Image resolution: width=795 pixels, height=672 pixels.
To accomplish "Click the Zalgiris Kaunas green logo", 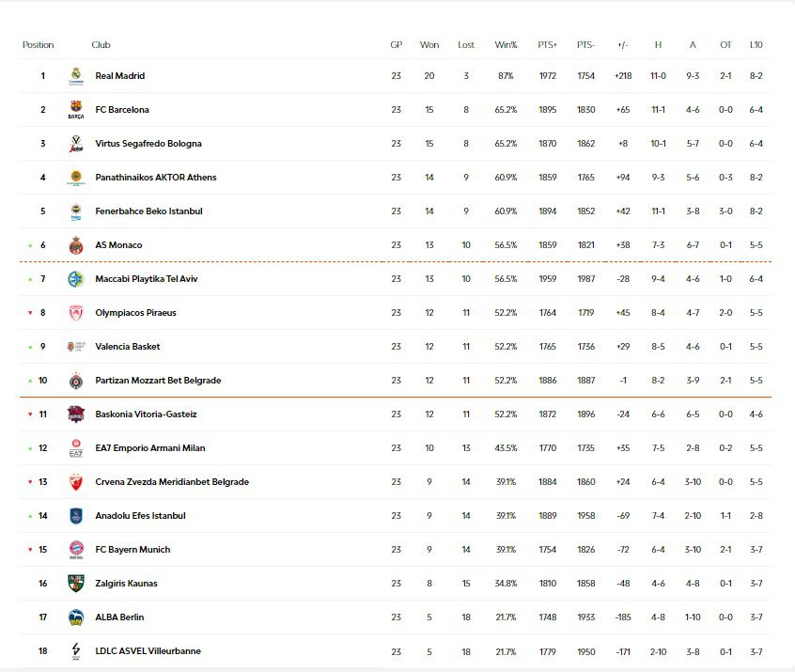I will (x=76, y=584).
